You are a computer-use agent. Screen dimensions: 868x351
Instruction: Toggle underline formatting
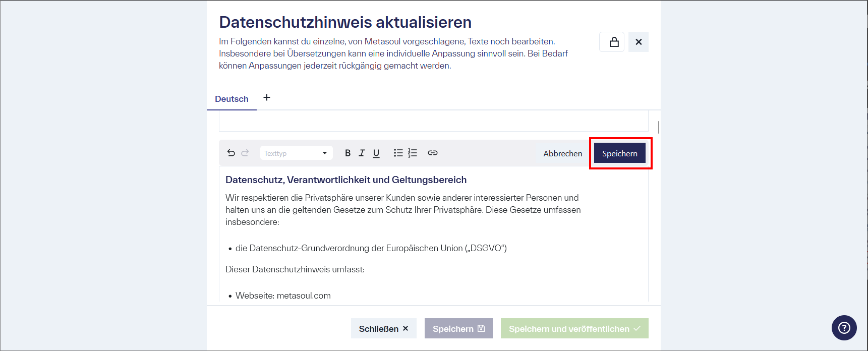(376, 153)
